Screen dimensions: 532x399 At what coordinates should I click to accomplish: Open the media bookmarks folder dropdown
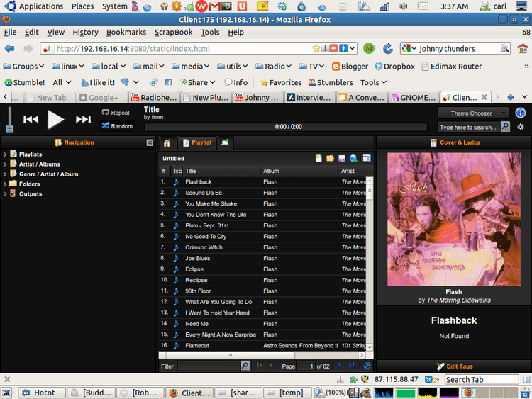[x=190, y=67]
